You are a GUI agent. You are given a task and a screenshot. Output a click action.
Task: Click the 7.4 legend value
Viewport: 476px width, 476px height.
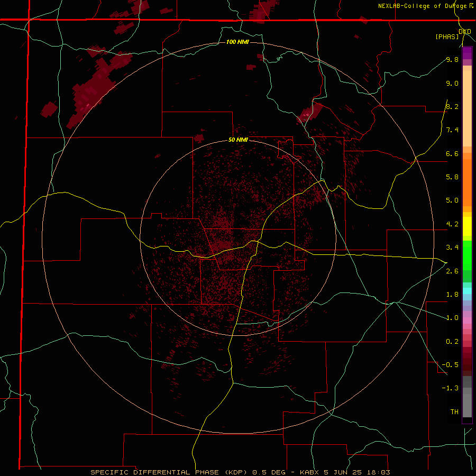(x=452, y=130)
